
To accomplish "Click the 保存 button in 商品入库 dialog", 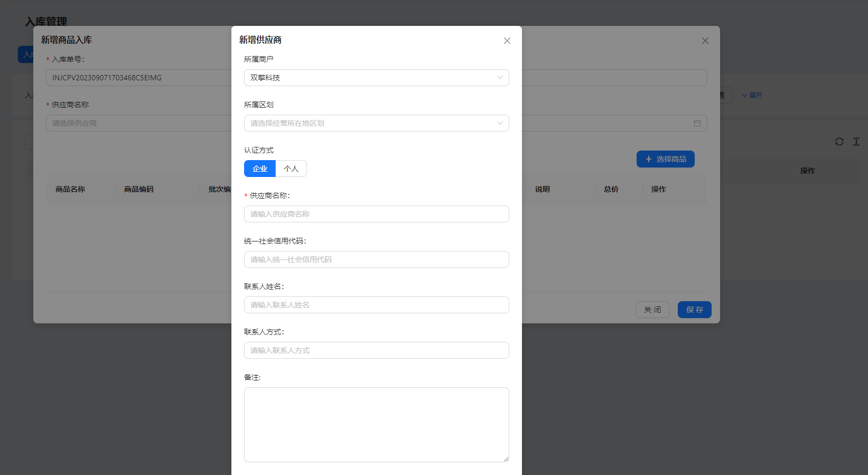I will [x=695, y=310].
